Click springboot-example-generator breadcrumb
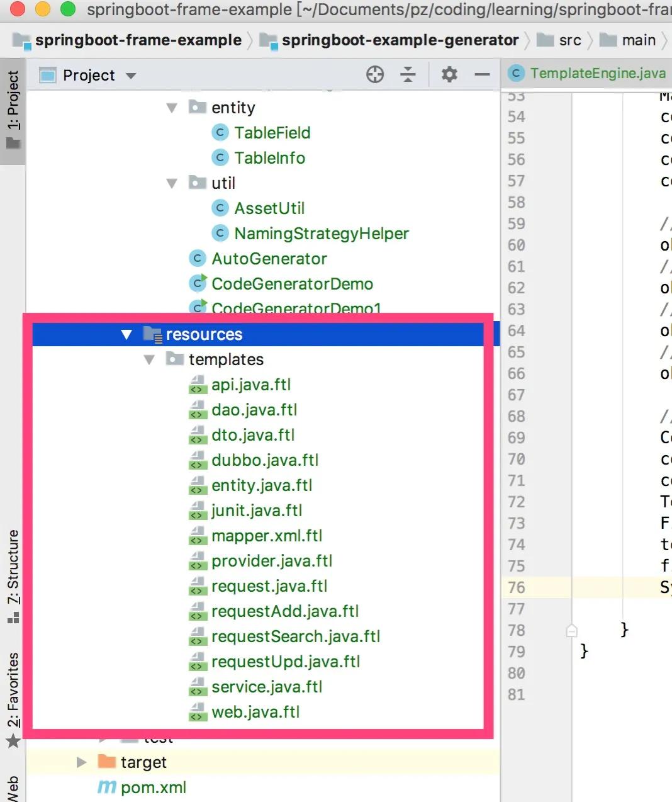The width and height of the screenshot is (672, 802). [389, 40]
